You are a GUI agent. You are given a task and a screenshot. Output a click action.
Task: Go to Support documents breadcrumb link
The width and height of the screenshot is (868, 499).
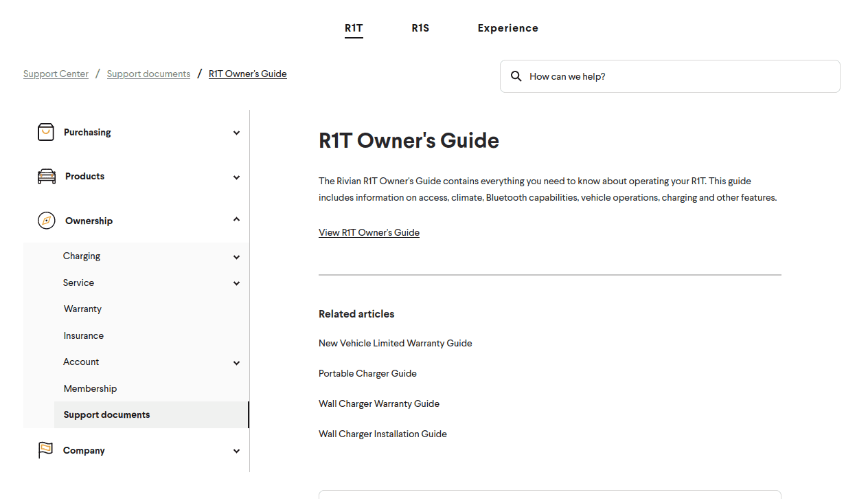(148, 74)
